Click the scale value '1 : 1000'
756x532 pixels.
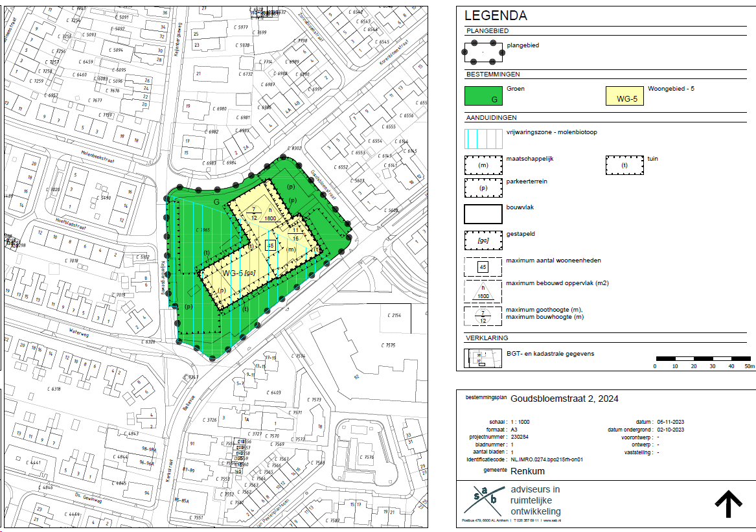click(520, 422)
